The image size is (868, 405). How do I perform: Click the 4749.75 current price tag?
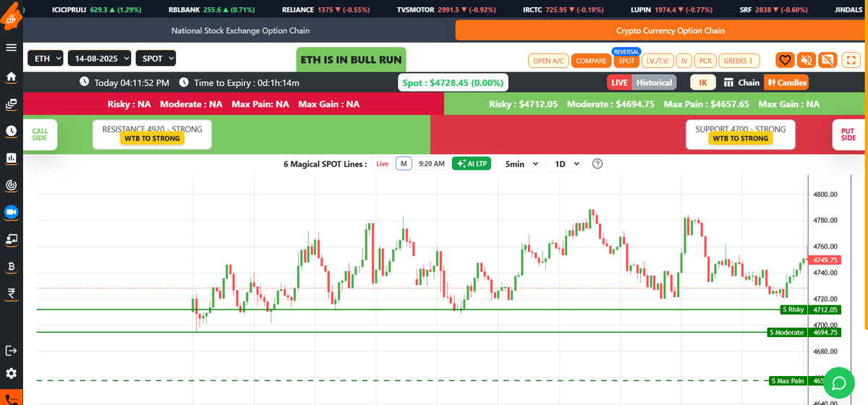(825, 260)
